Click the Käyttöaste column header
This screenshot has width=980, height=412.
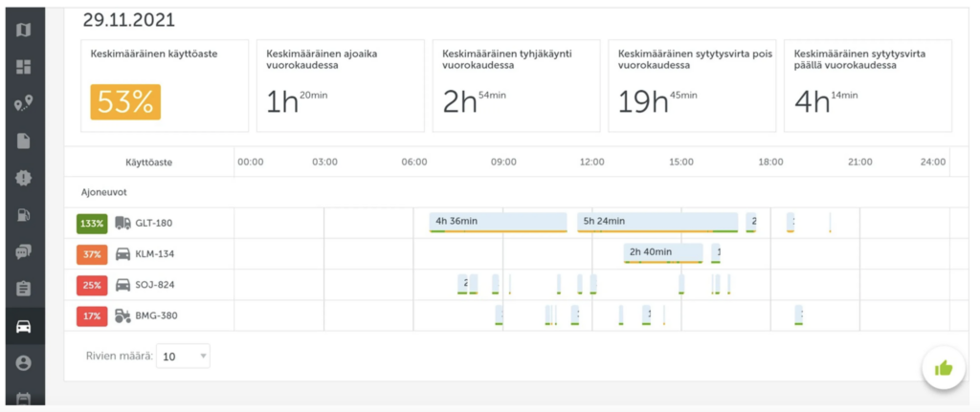[x=148, y=162]
